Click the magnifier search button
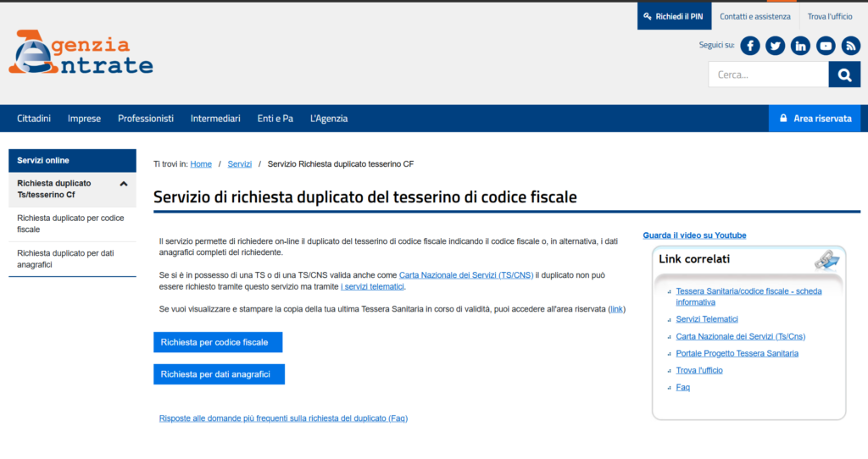 click(x=844, y=75)
